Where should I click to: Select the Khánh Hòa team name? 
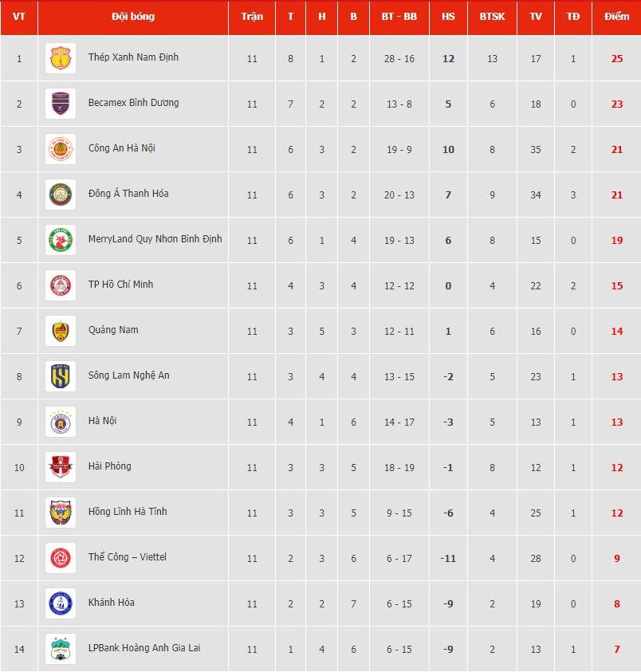[x=111, y=603]
